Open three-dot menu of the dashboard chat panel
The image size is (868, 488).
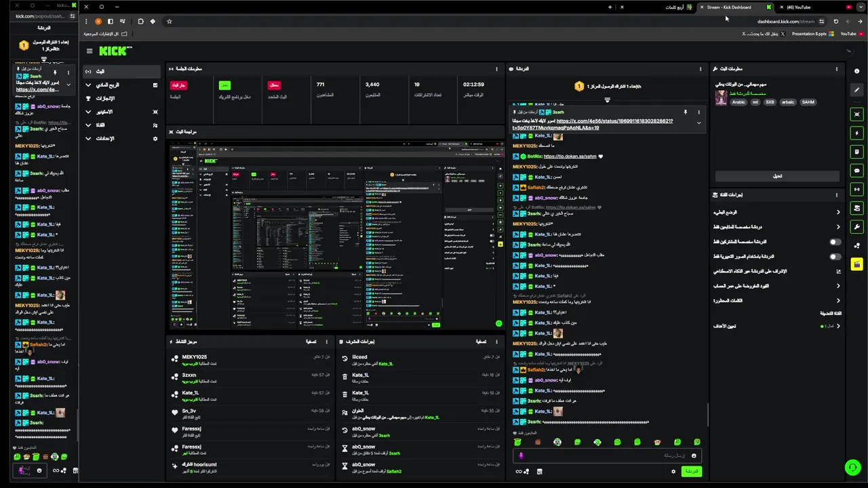coord(701,68)
